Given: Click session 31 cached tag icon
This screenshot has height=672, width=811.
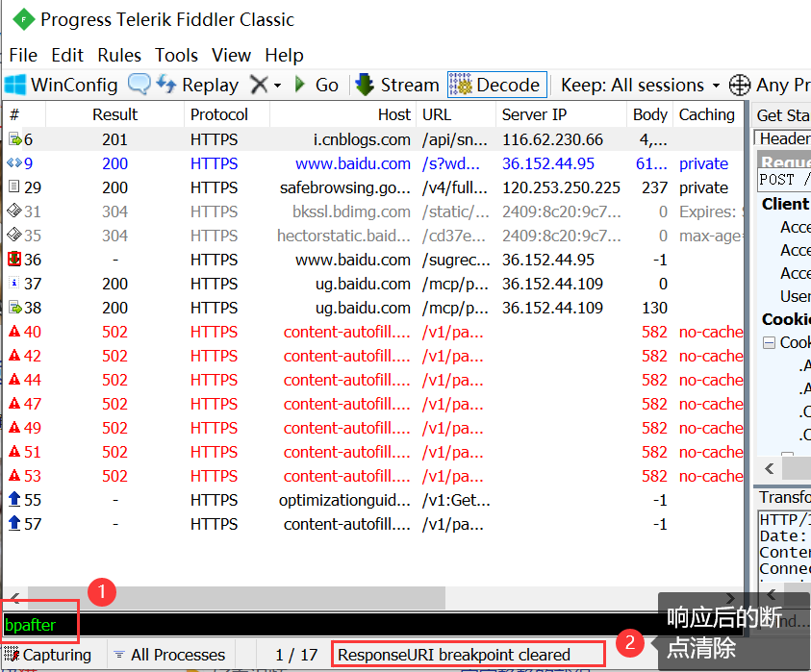Looking at the screenshot, I should 14,211.
